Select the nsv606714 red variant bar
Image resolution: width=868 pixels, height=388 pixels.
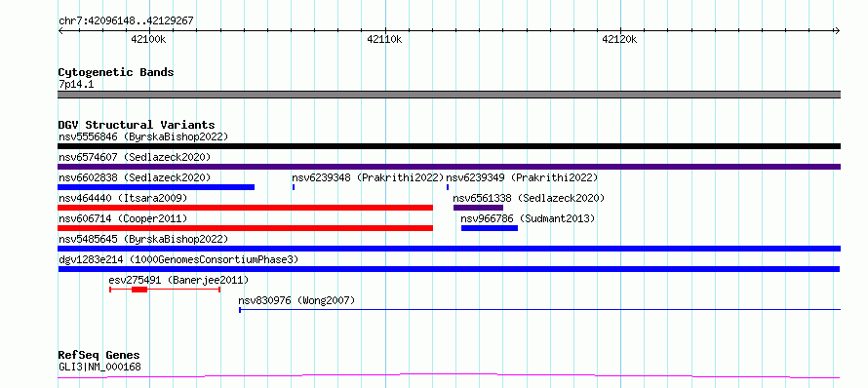[245, 228]
